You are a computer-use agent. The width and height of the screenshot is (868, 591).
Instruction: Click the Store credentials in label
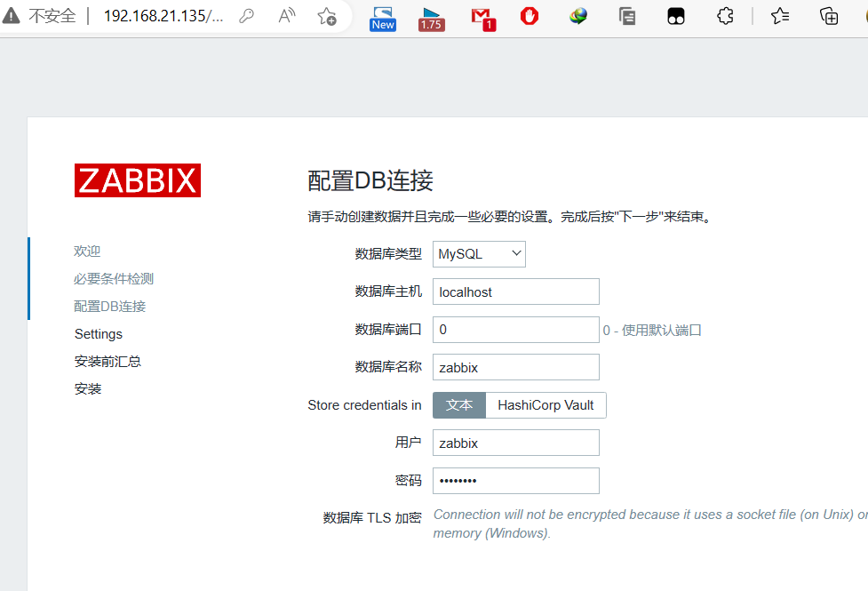pos(365,405)
